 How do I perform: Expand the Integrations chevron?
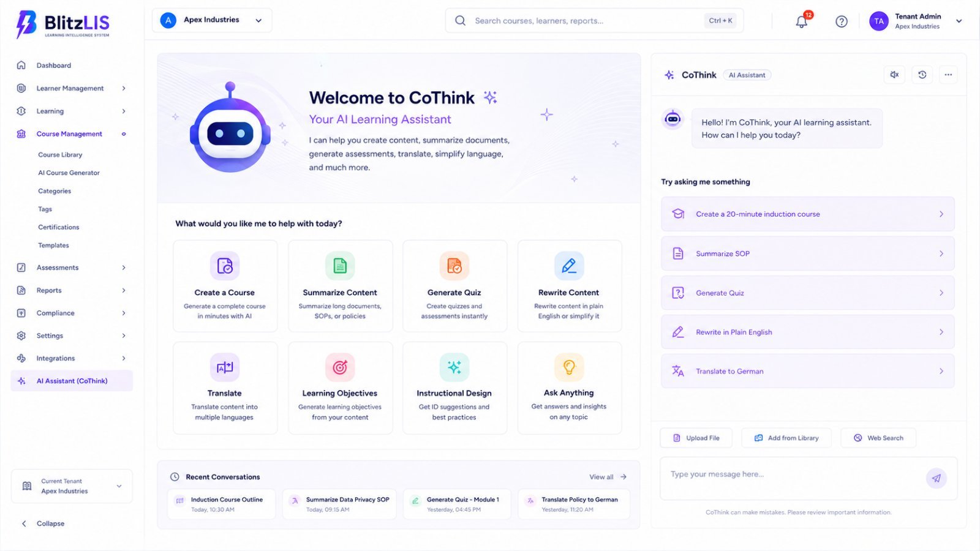124,358
